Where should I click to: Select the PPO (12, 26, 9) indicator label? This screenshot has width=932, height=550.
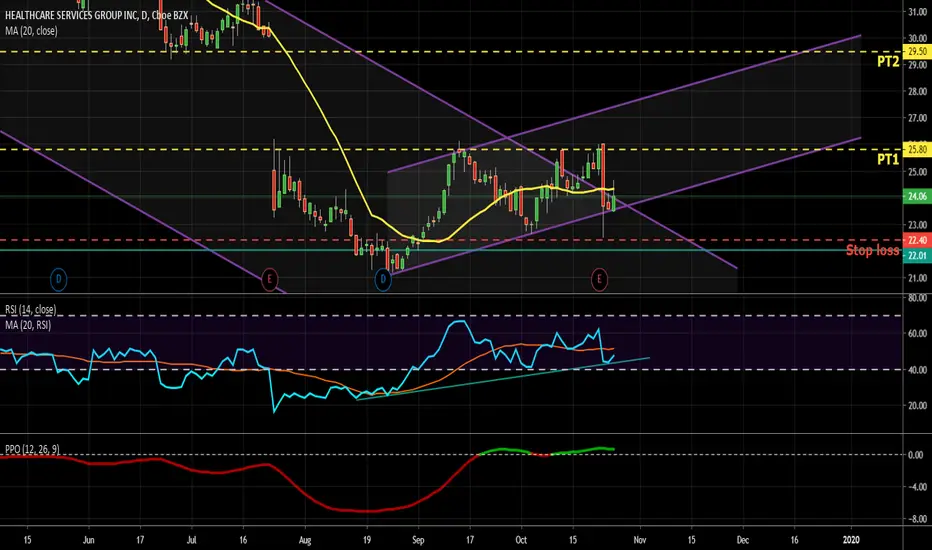(x=32, y=450)
